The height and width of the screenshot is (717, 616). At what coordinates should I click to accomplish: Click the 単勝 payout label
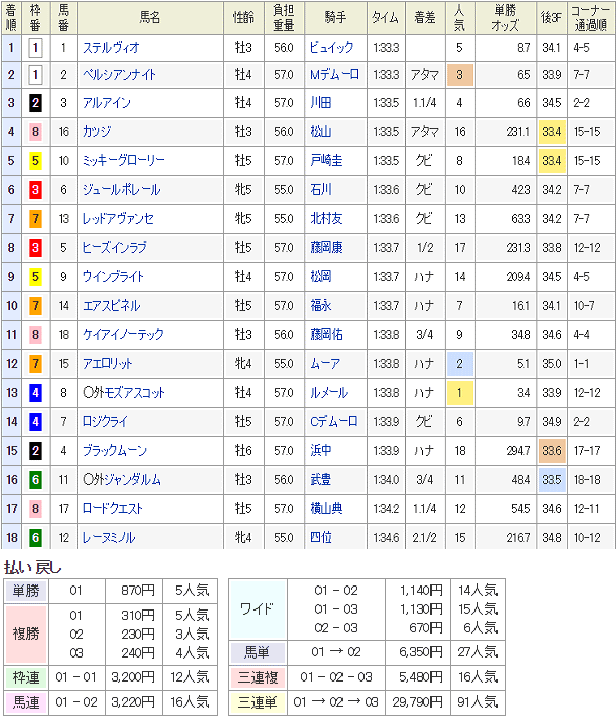click(x=26, y=591)
